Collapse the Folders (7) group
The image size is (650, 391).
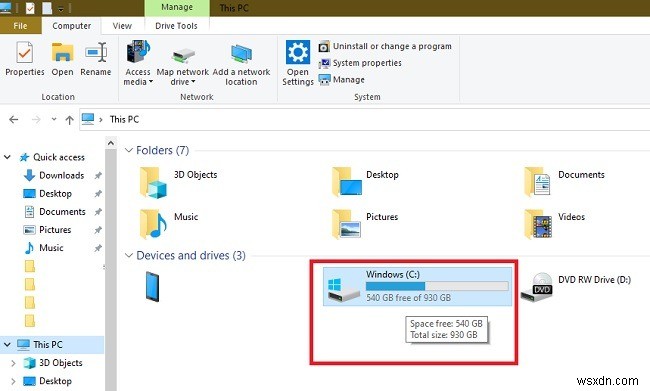pyautogui.click(x=129, y=150)
